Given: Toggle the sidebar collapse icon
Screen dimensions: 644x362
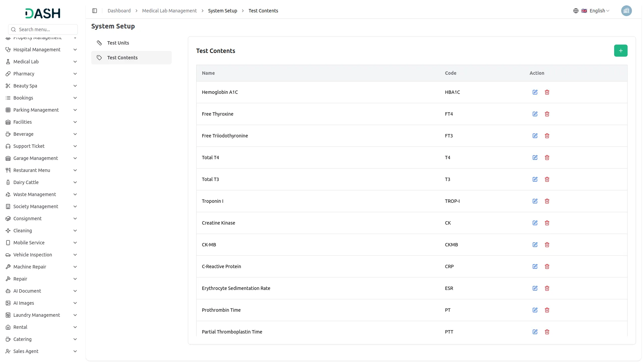Looking at the screenshot, I should coord(95,11).
